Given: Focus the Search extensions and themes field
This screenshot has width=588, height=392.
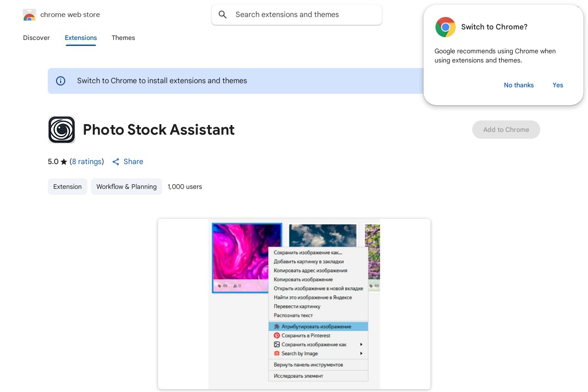Looking at the screenshot, I should (297, 15).
